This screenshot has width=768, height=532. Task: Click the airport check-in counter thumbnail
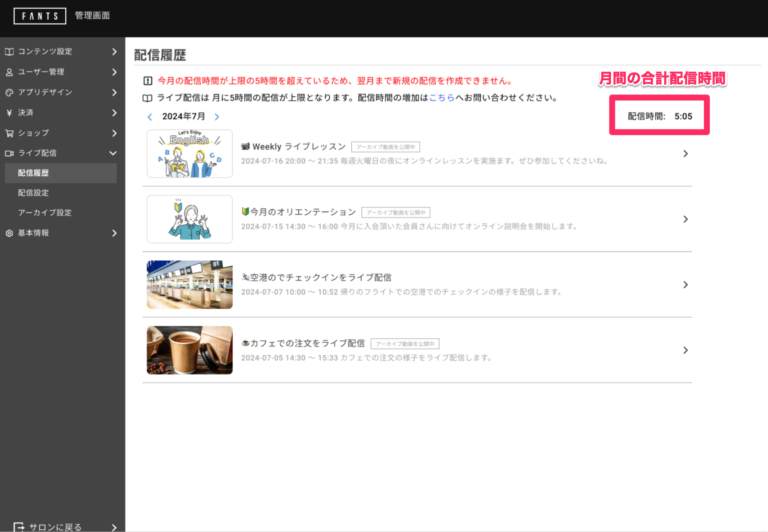[x=190, y=284]
